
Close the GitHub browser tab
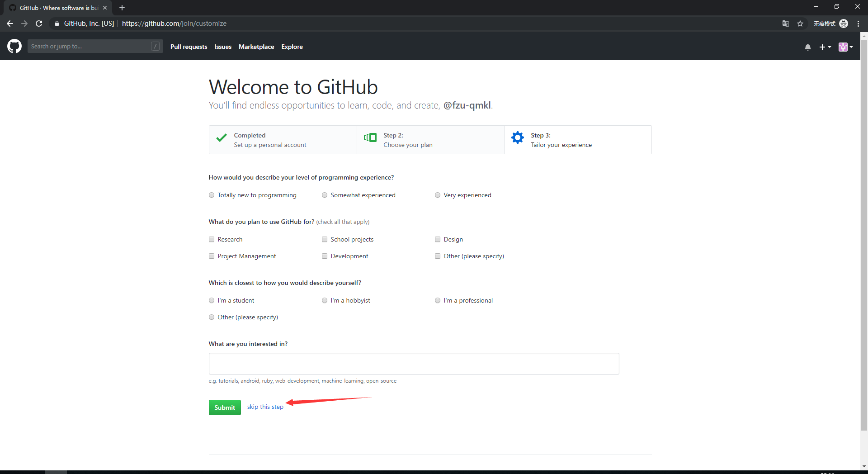(x=105, y=8)
